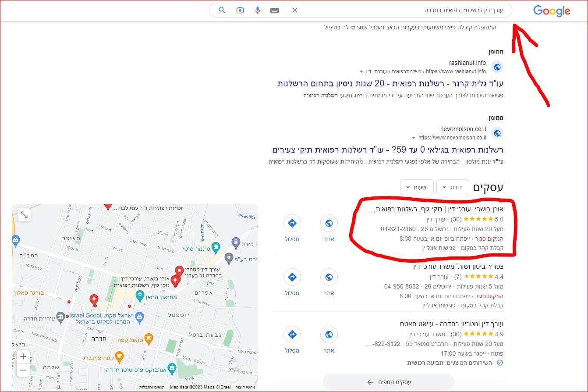The image size is (588, 392).
Task: Expand arrow next to nevomolson.co.il URL
Action: click(x=414, y=138)
